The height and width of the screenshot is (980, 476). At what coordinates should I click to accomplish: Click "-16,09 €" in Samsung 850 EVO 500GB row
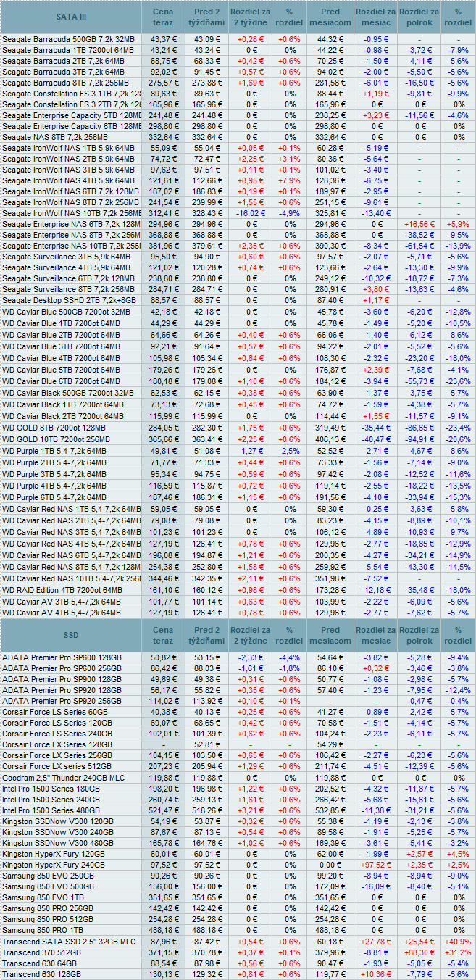click(x=376, y=886)
